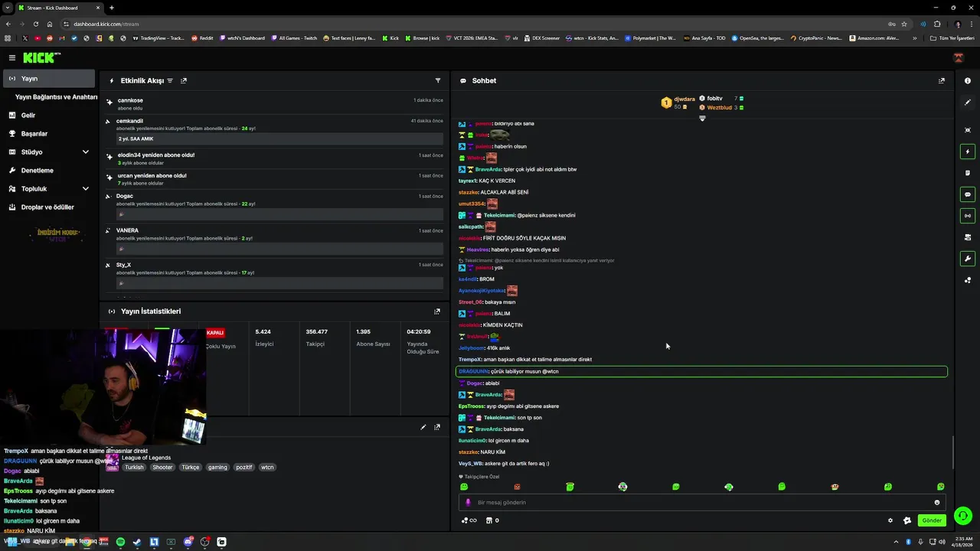This screenshot has width=980, height=551.
Task: Open the Etkinlik Akışı filter
Action: pyautogui.click(x=438, y=80)
